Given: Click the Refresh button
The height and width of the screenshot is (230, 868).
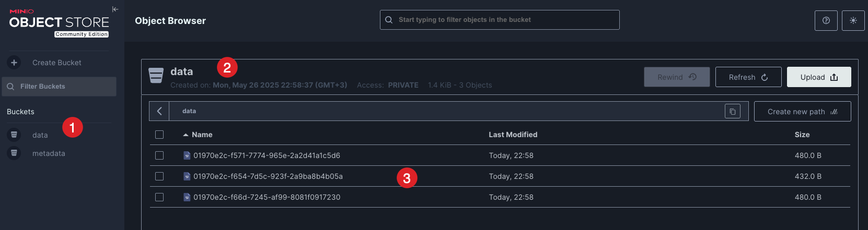Looking at the screenshot, I should point(748,77).
